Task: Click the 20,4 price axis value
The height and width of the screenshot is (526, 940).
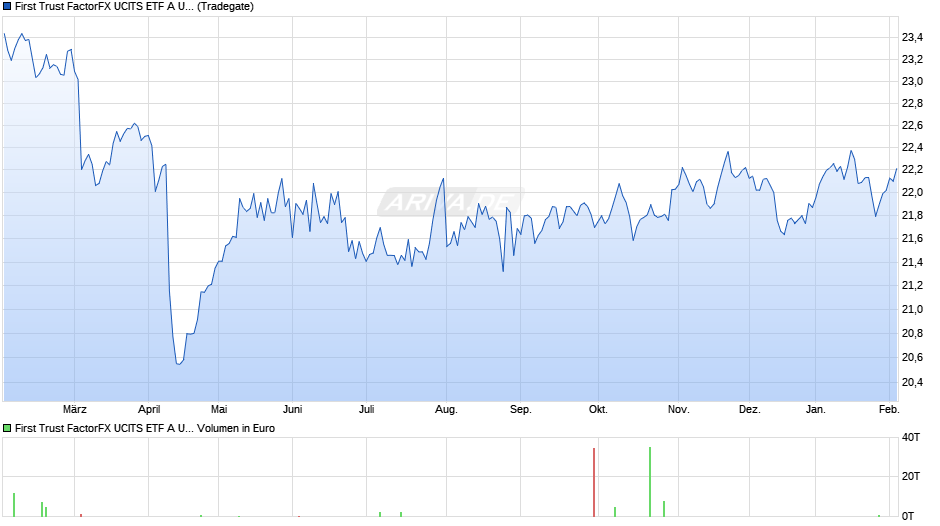Action: [x=912, y=382]
